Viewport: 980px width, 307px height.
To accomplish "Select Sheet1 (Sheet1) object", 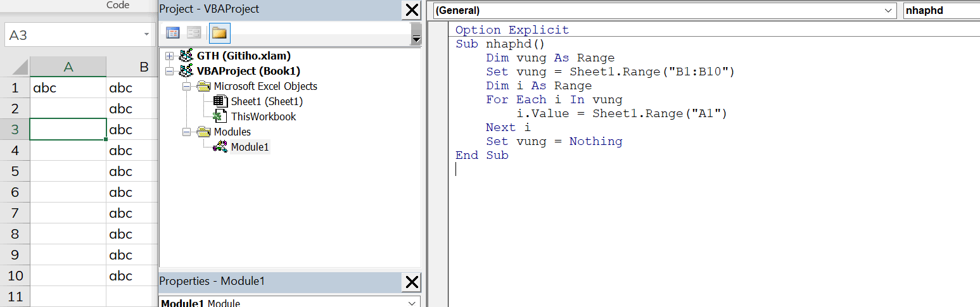I will pyautogui.click(x=267, y=101).
